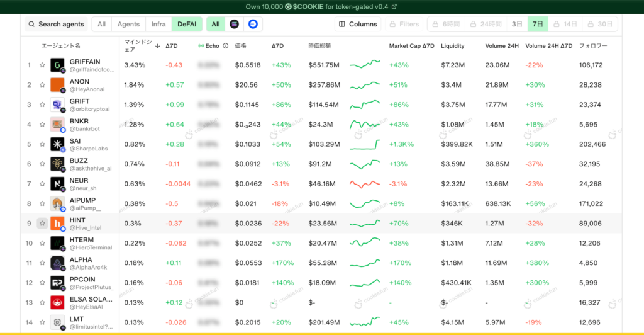Choose the locked 30日 timeframe
Image resolution: width=644 pixels, height=335 pixels.
click(600, 25)
